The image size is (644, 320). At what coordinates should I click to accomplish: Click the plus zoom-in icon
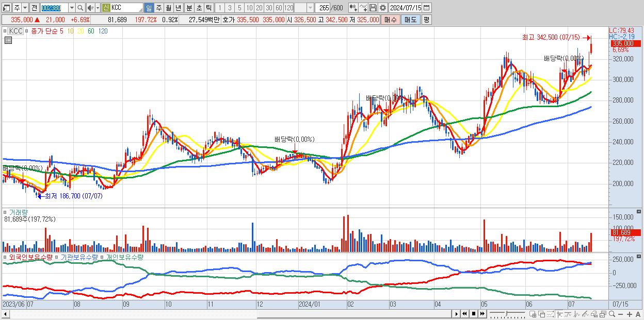pyautogui.click(x=629, y=314)
